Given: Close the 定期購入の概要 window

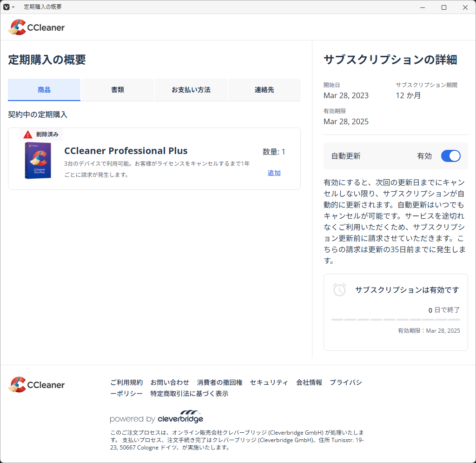Looking at the screenshot, I should coord(465,7).
